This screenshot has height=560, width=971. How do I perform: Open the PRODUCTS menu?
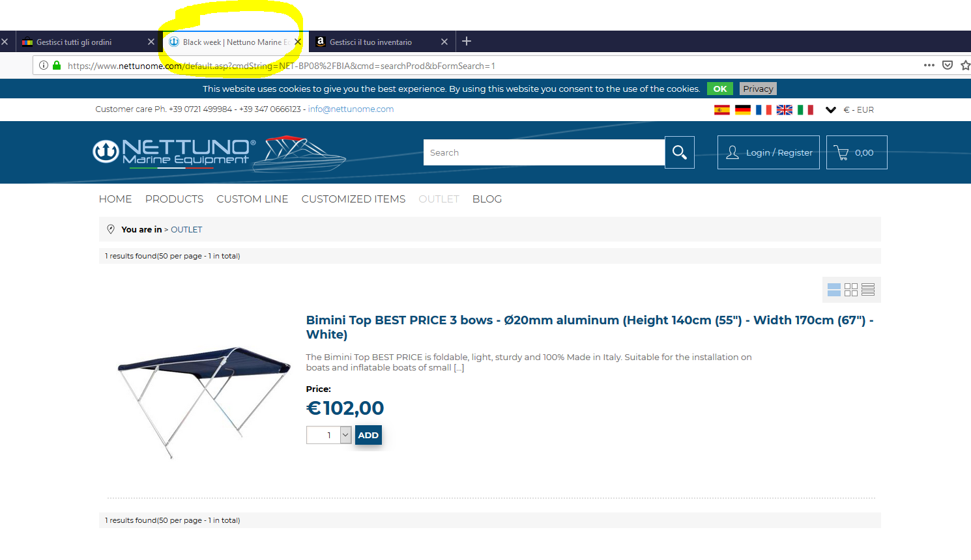pyautogui.click(x=174, y=199)
